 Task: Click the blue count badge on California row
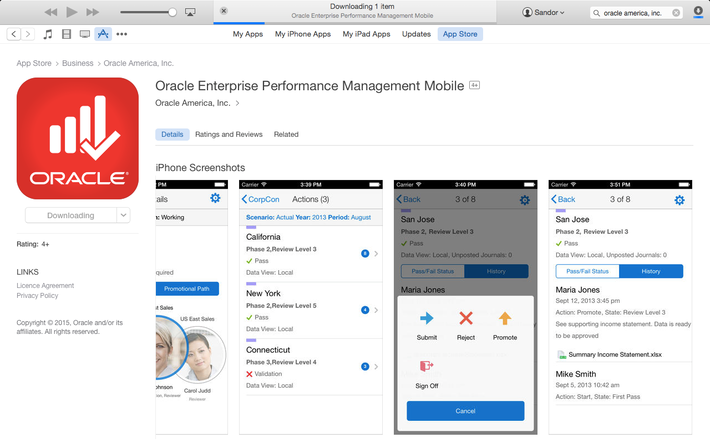(365, 254)
